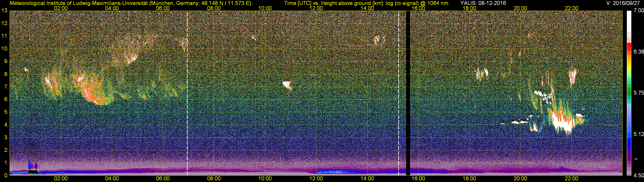Click the 6 km height axis label
Image resolution: width=644 pixels, height=182 pixels.
(x=6, y=100)
